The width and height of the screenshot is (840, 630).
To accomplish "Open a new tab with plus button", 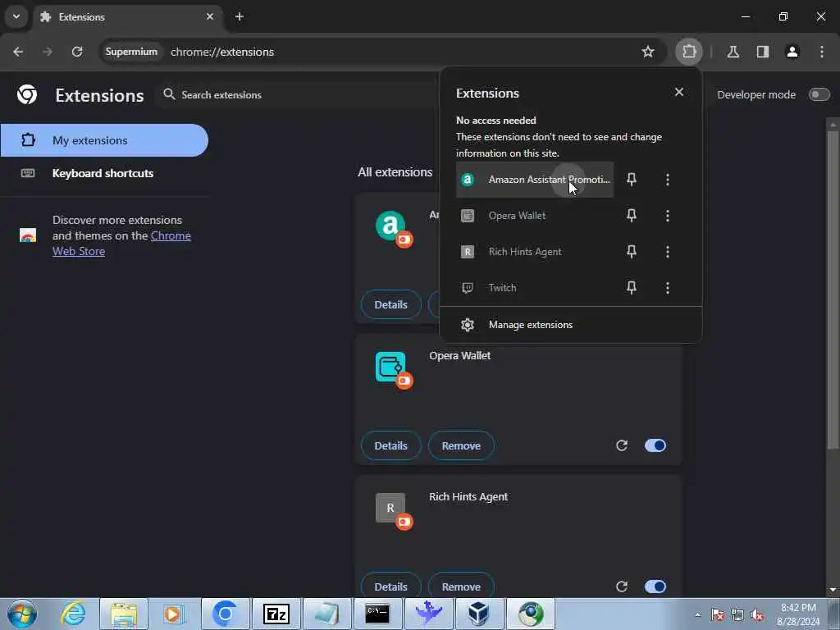I will (x=240, y=16).
